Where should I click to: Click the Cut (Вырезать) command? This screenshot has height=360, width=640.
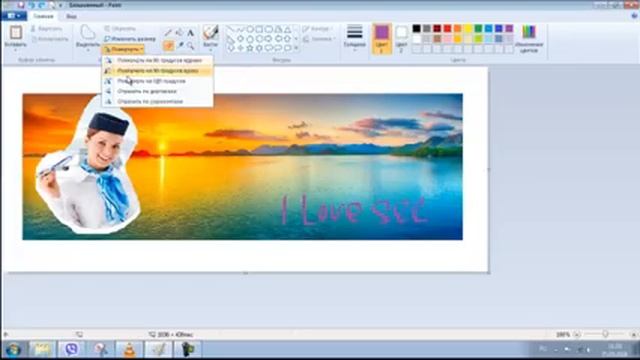point(46,29)
